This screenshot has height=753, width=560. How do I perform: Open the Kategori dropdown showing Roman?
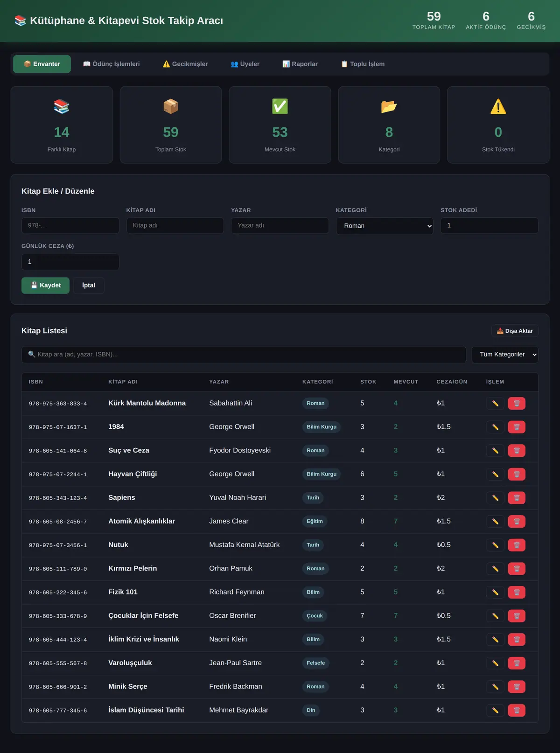point(385,226)
